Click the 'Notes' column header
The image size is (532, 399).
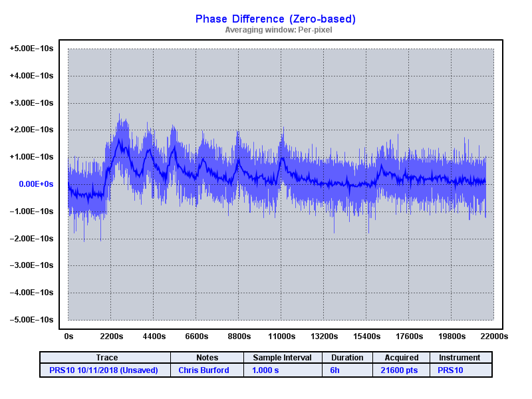pos(207,358)
